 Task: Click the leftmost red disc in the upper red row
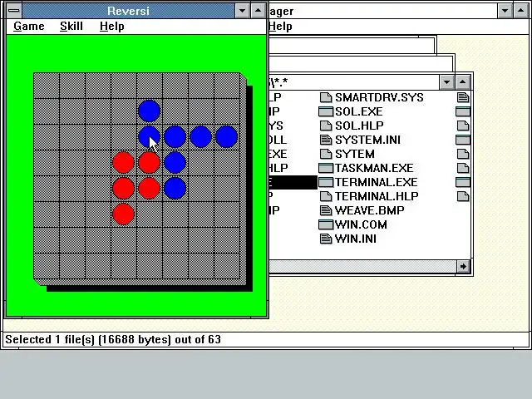(123, 163)
